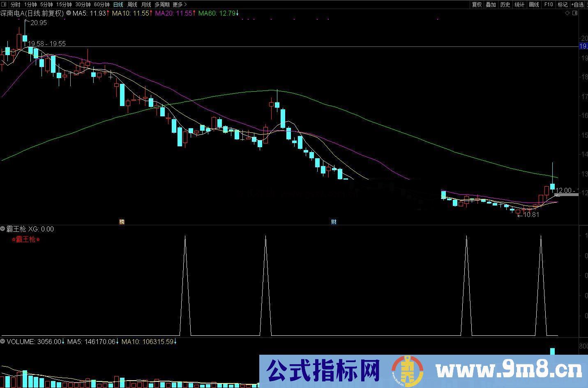Open the chevron menu next to 深南电A
This screenshot has height=388, width=588.
68,13
